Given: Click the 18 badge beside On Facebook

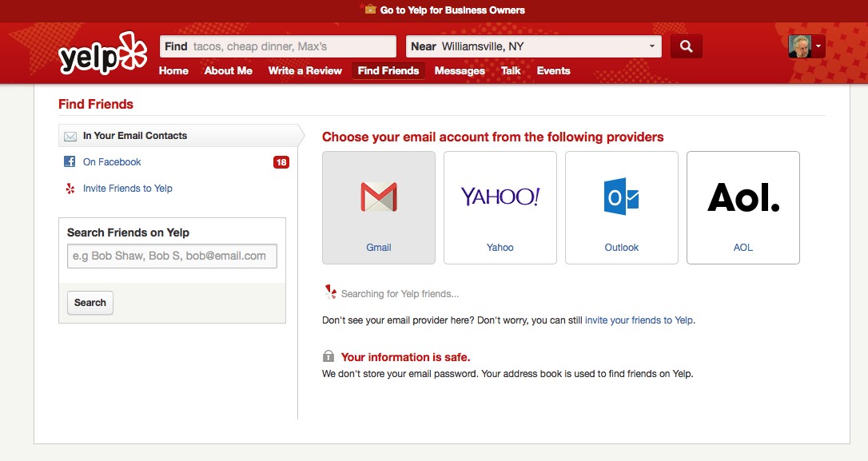Looking at the screenshot, I should pyautogui.click(x=281, y=162).
